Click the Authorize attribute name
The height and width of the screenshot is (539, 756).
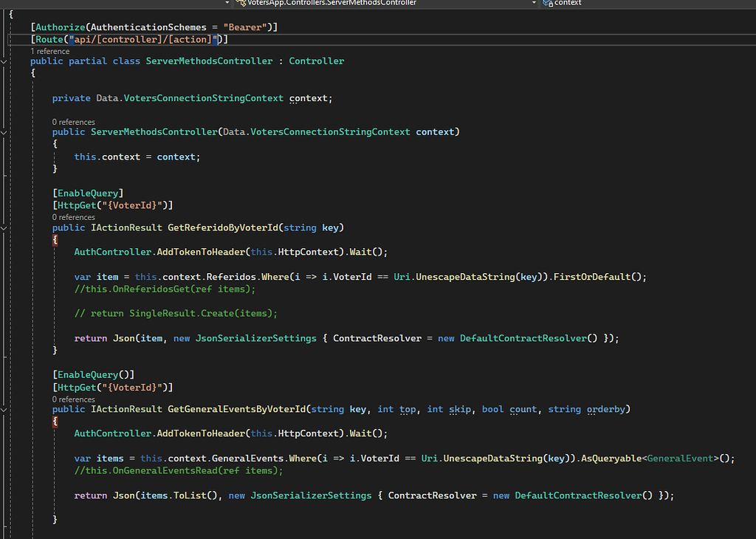tap(61, 27)
